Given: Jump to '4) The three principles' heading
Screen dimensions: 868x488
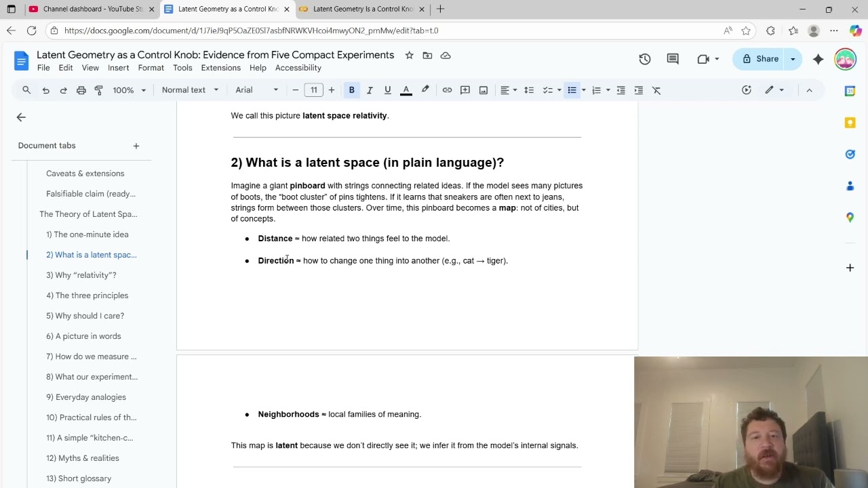Looking at the screenshot, I should click(87, 296).
